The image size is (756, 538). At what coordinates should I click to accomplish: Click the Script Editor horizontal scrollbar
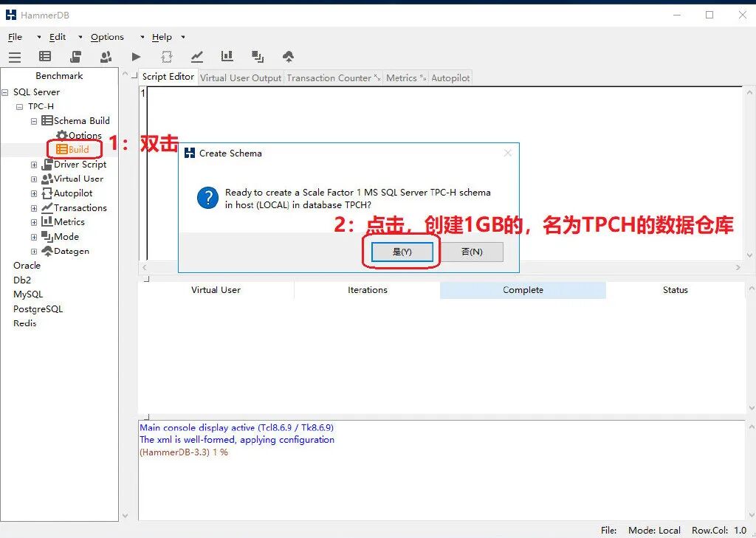point(441,267)
